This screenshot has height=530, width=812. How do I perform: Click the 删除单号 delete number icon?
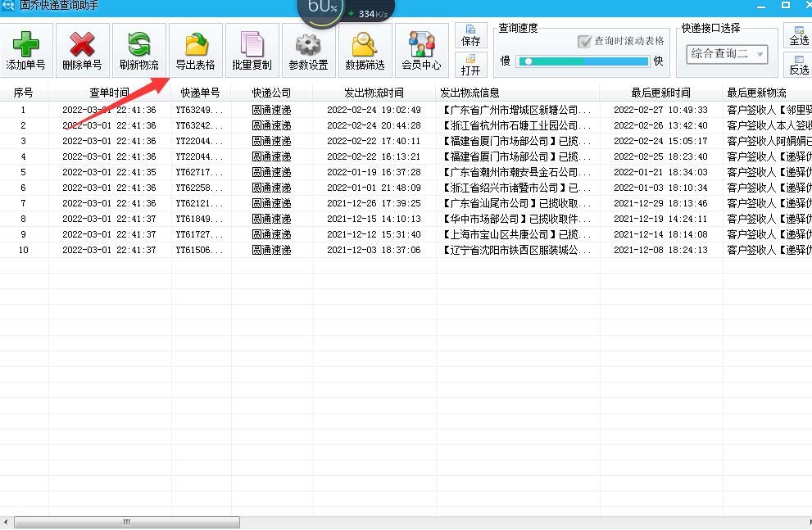pos(81,49)
